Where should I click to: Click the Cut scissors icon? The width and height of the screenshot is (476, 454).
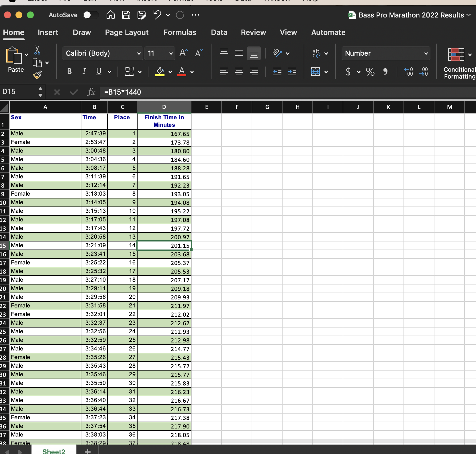(37, 50)
